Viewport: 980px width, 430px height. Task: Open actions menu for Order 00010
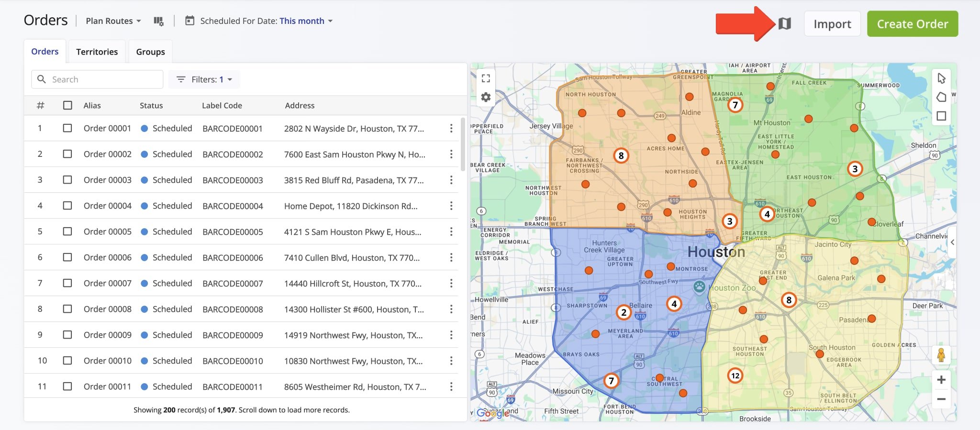point(451,361)
